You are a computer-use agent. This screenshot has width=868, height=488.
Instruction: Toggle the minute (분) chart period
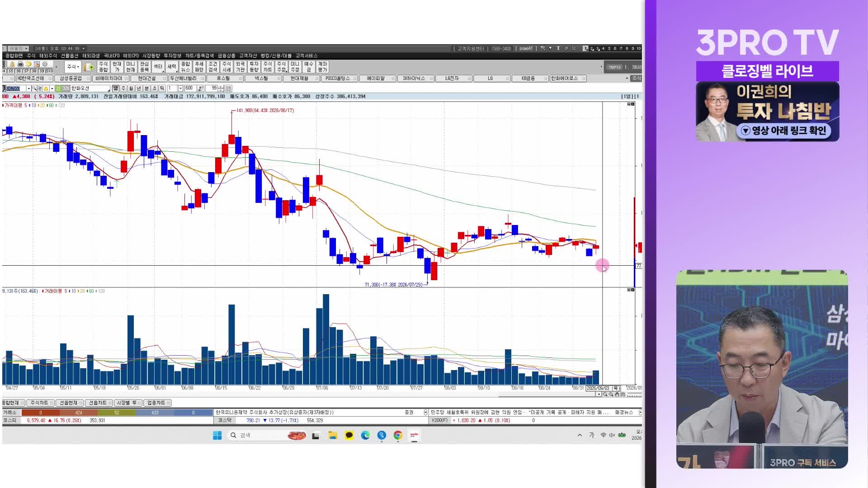coord(146,89)
